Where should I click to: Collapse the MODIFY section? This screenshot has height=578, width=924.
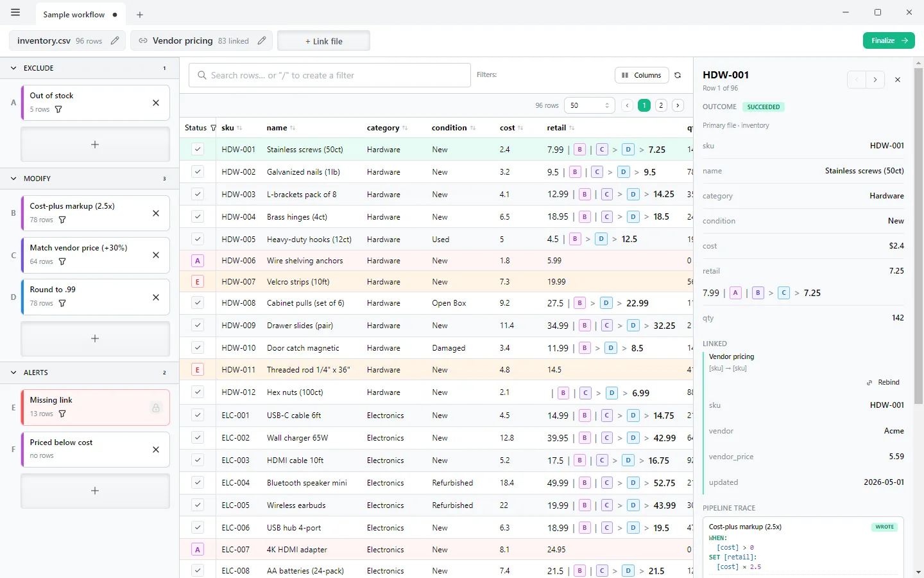coord(13,179)
